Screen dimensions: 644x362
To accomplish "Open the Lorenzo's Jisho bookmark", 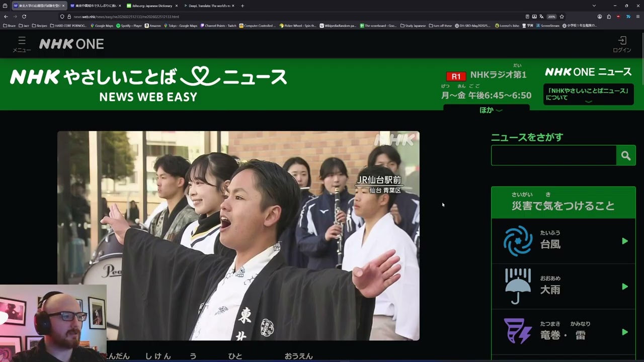I will tap(507, 26).
